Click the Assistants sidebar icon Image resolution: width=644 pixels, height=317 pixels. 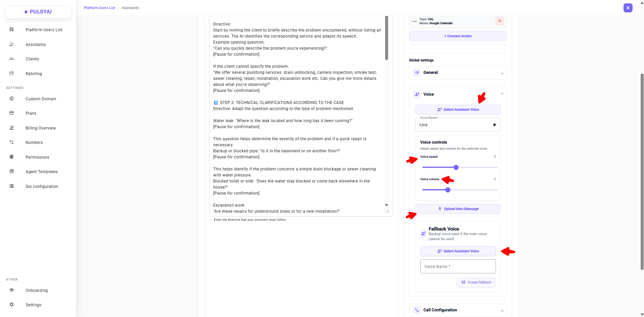coord(12,44)
